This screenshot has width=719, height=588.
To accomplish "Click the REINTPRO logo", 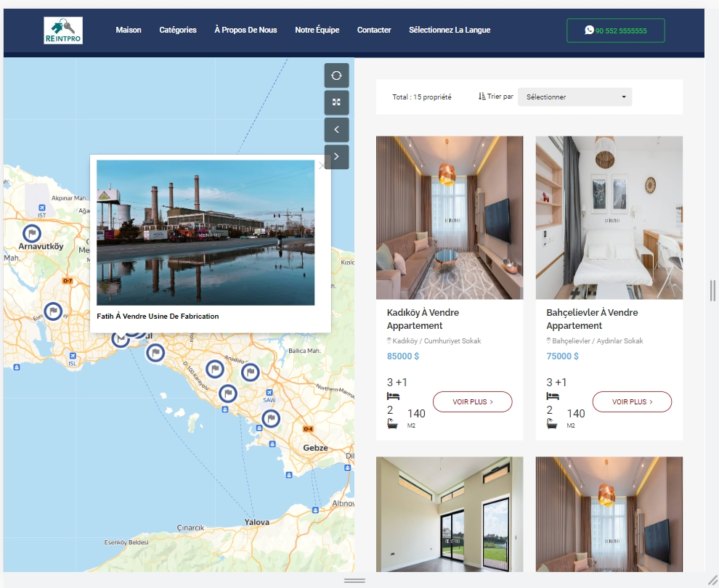I will tap(63, 30).
